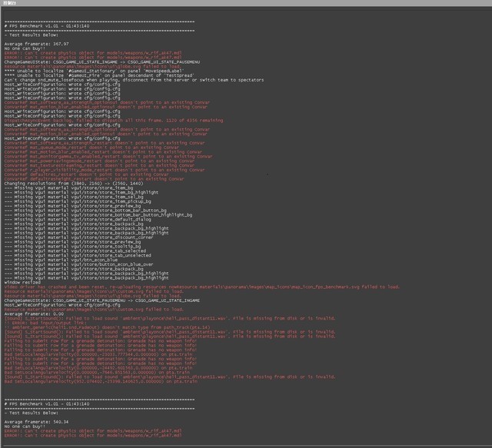Click the INGAME -> PAUSEMENU state change line
This screenshot has height=448, width=492.
click(x=102, y=62)
